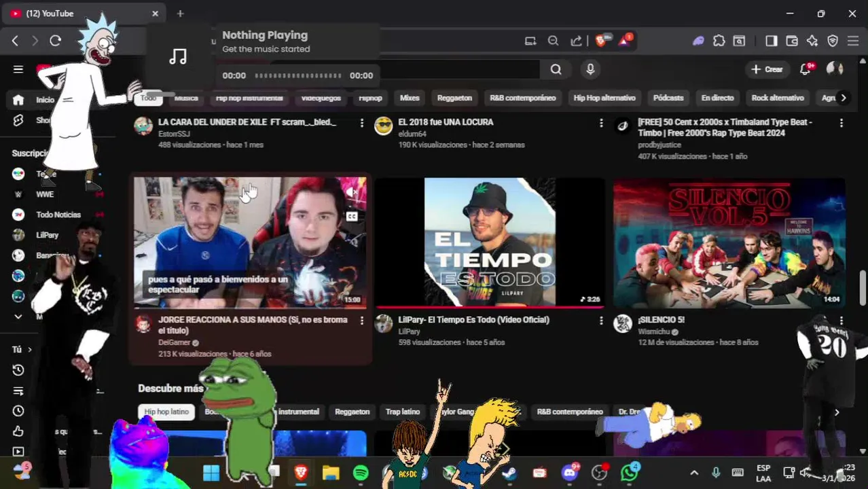
Task: Open options for 50 Cent x 2000s Type Beat
Action: click(x=842, y=123)
